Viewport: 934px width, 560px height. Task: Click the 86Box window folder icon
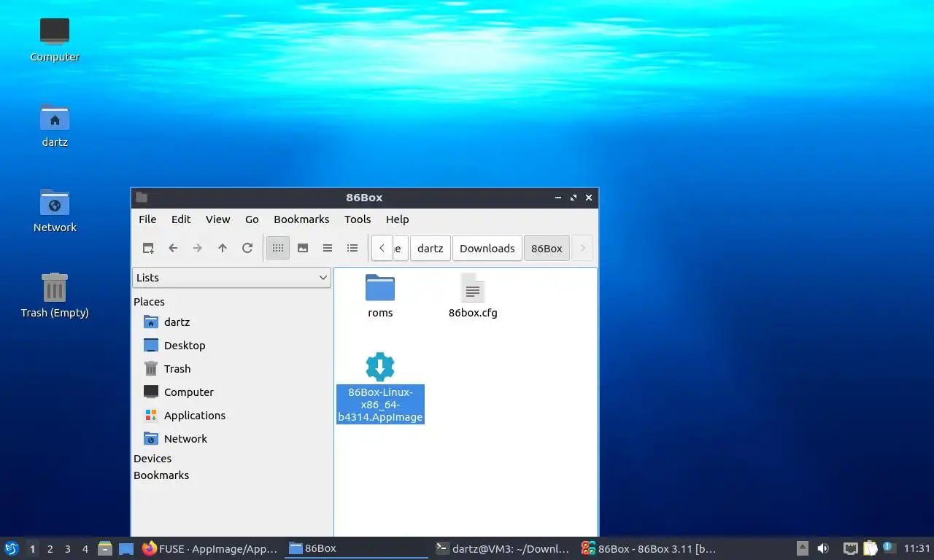pyautogui.click(x=142, y=198)
